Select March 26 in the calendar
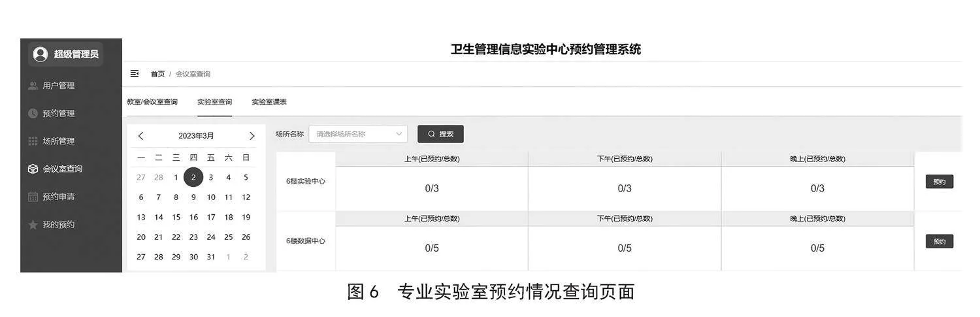 pos(246,237)
